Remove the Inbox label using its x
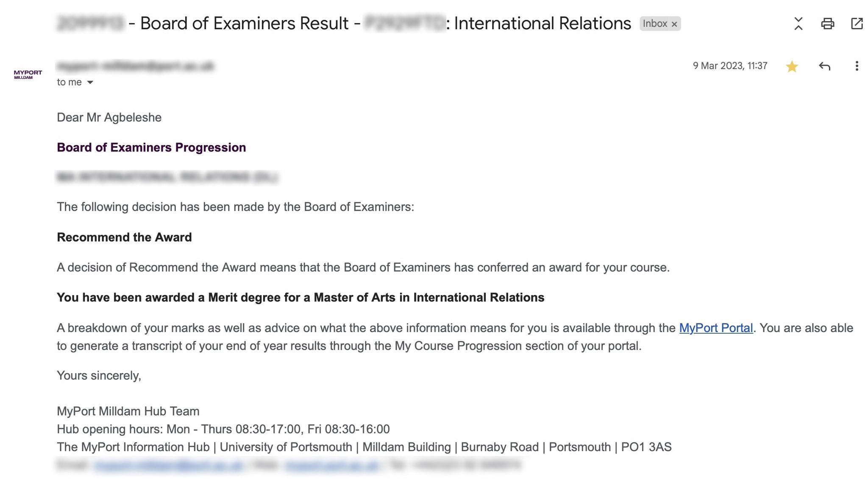The image size is (868, 480). point(674,24)
